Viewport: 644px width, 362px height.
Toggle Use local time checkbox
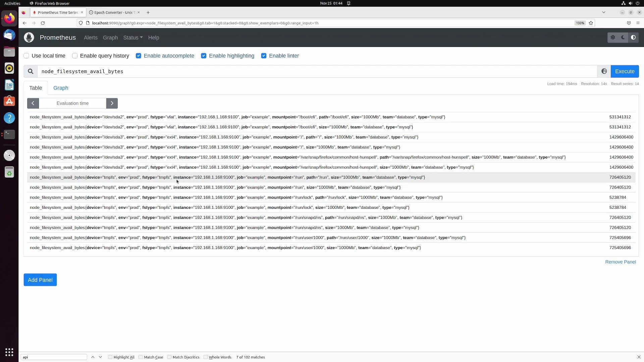coord(26,56)
